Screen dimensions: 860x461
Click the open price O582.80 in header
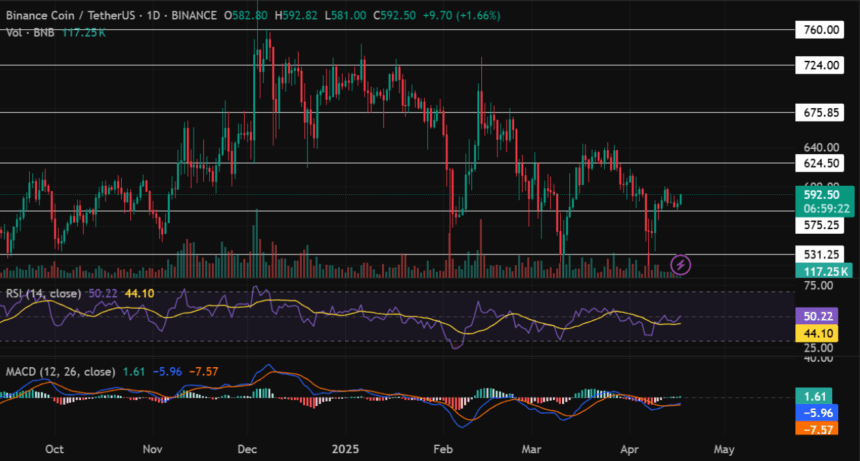pyautogui.click(x=246, y=15)
